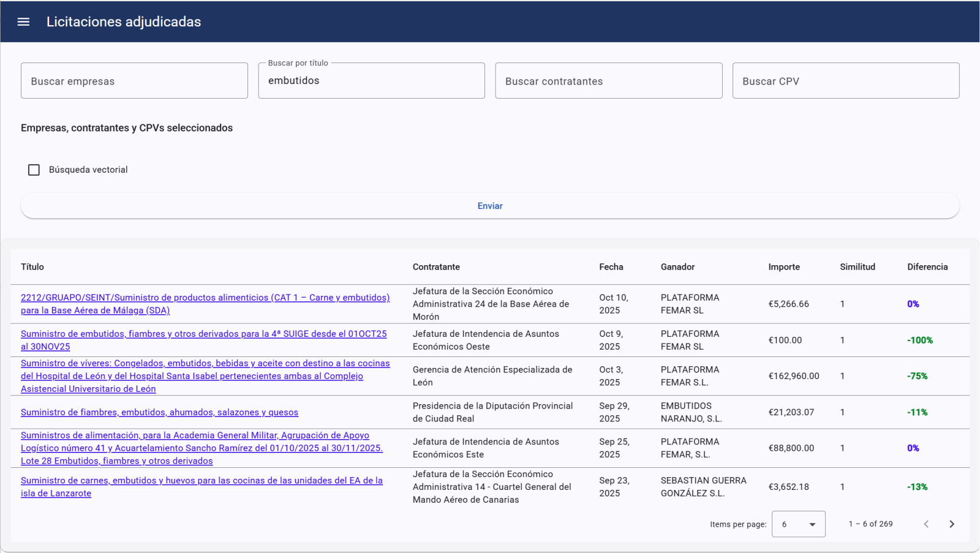
Task: Click the Fecha column header
Action: 611,267
